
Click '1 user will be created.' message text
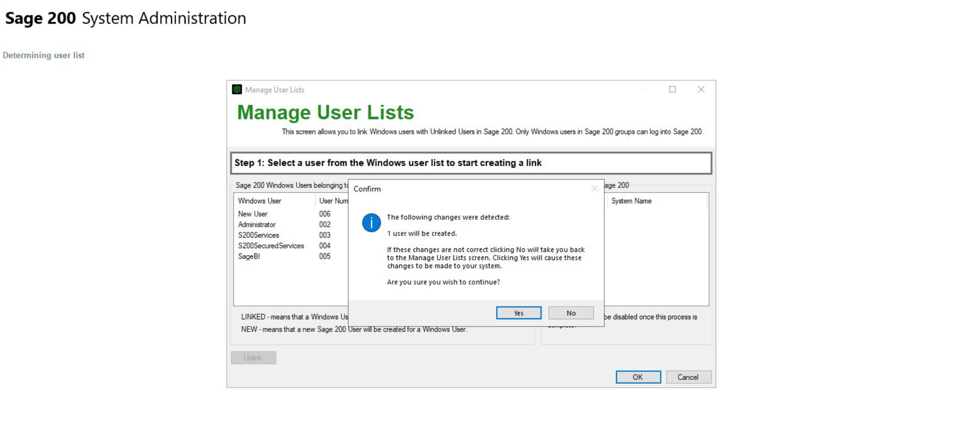click(x=422, y=233)
